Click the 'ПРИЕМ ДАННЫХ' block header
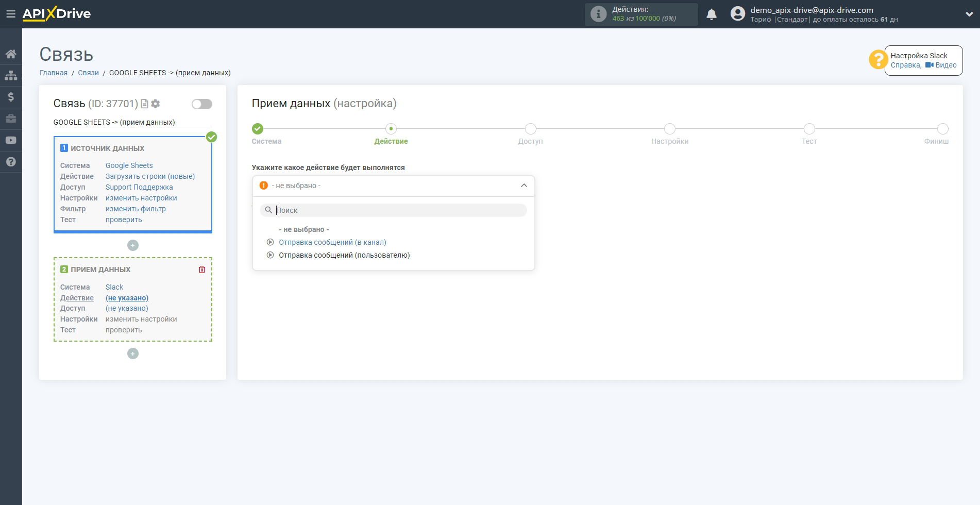The height and width of the screenshot is (505, 980). click(100, 270)
